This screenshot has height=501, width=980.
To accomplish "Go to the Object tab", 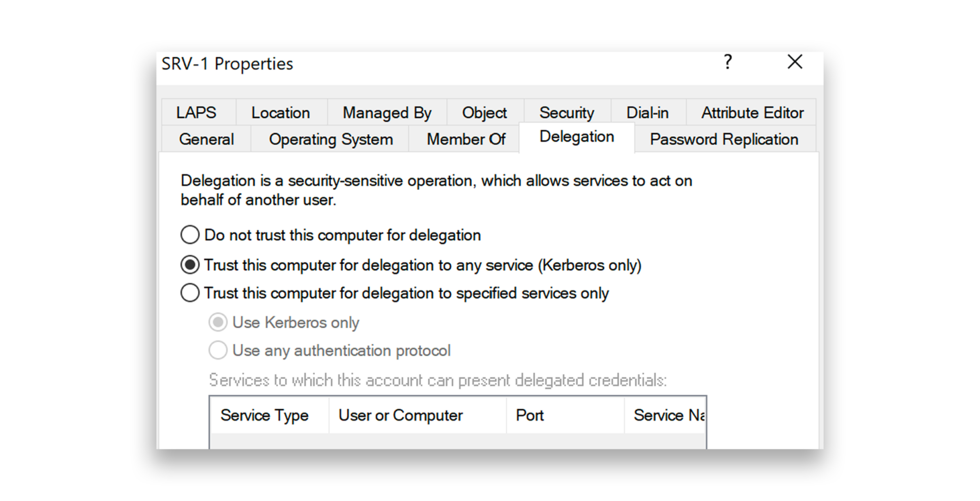I will pyautogui.click(x=484, y=112).
